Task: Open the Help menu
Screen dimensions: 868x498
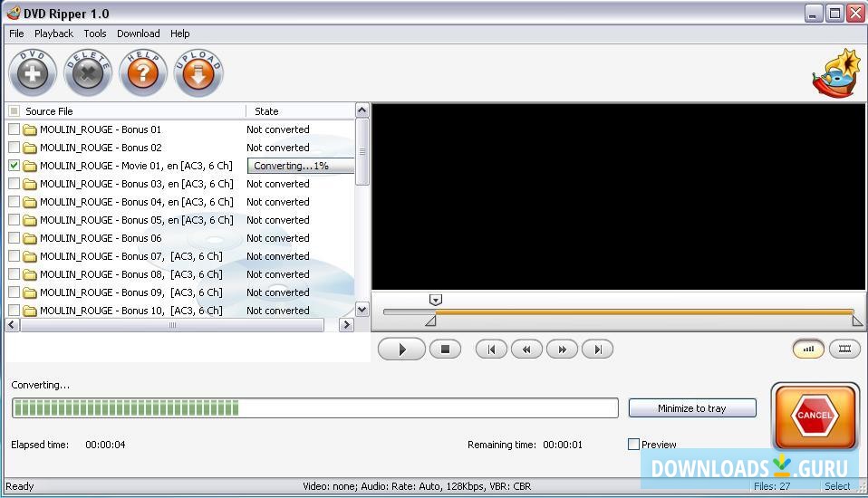Action: click(x=180, y=34)
